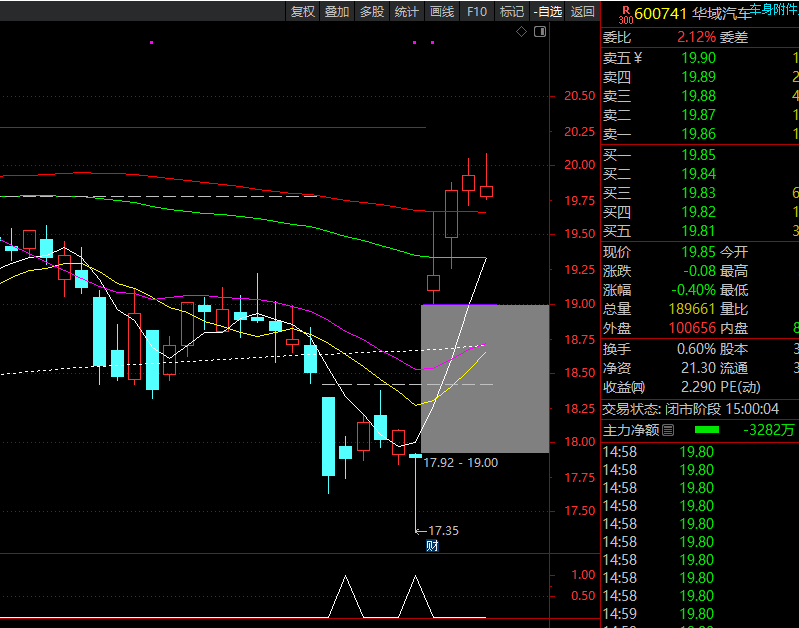
Task: Click 买一 price 19.85
Action: click(699, 155)
